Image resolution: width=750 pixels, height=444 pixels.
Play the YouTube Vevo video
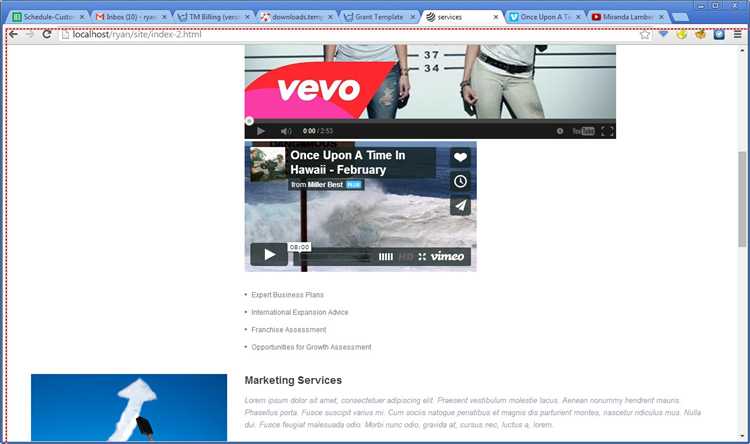261,131
